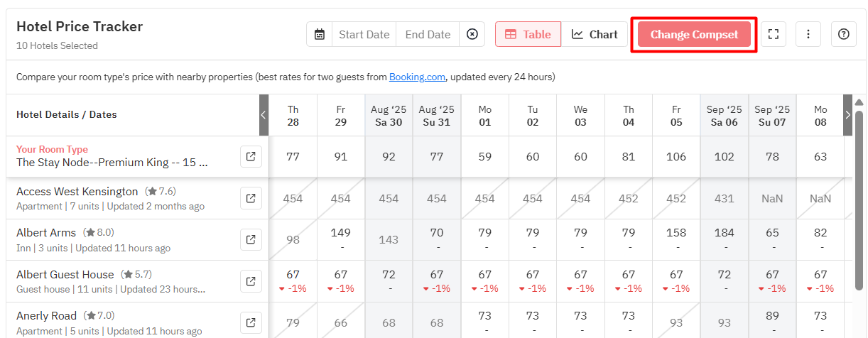Click the calendar icon beside Start Date

320,34
